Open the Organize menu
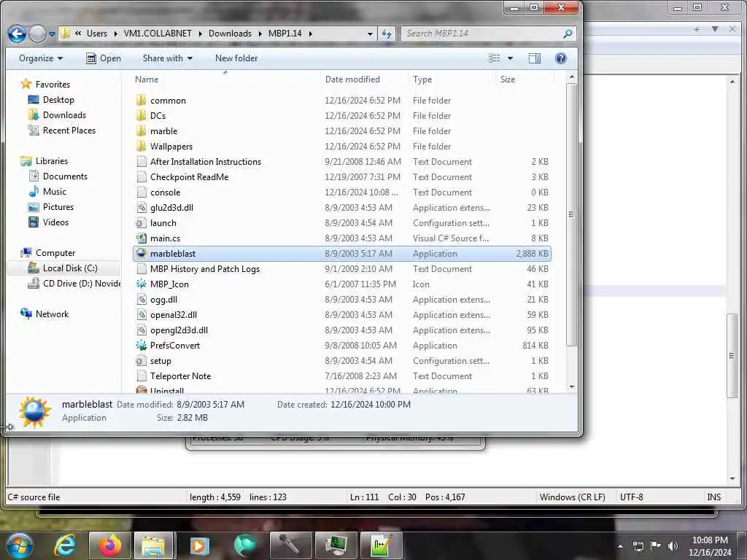Viewport: 747px width, 560px height. 41,58
